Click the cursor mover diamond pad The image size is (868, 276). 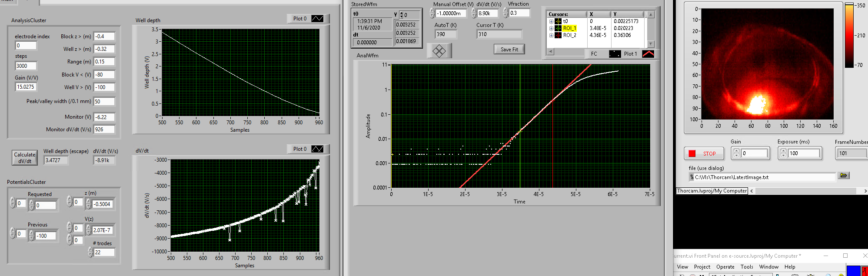(x=439, y=51)
